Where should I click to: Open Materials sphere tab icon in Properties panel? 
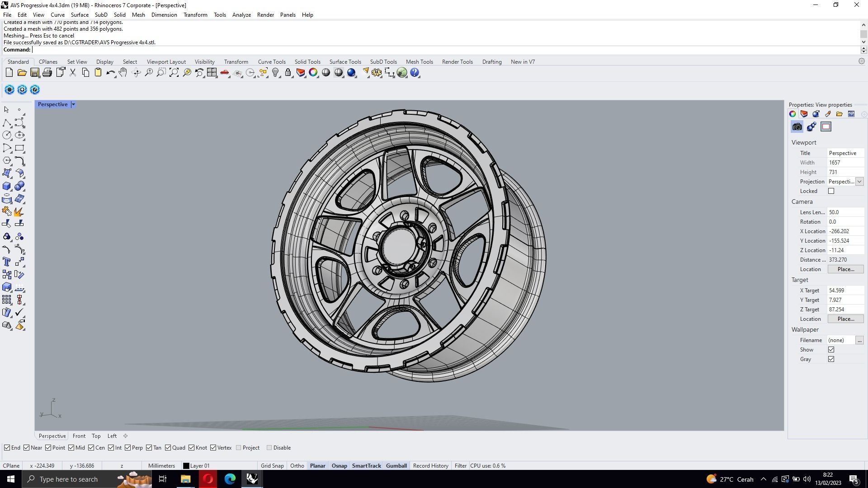[816, 114]
